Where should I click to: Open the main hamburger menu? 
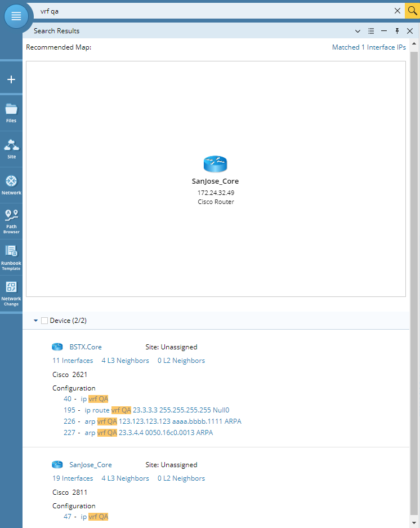pyautogui.click(x=16, y=16)
